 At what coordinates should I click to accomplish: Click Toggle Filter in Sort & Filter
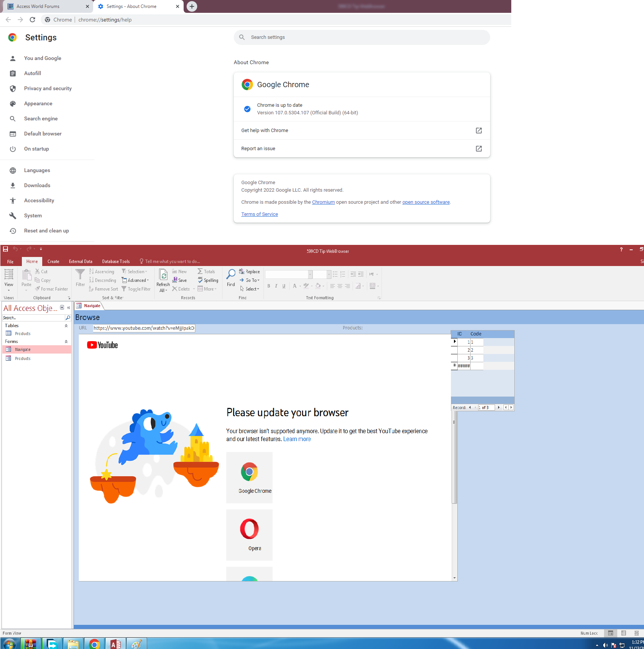[x=136, y=289]
